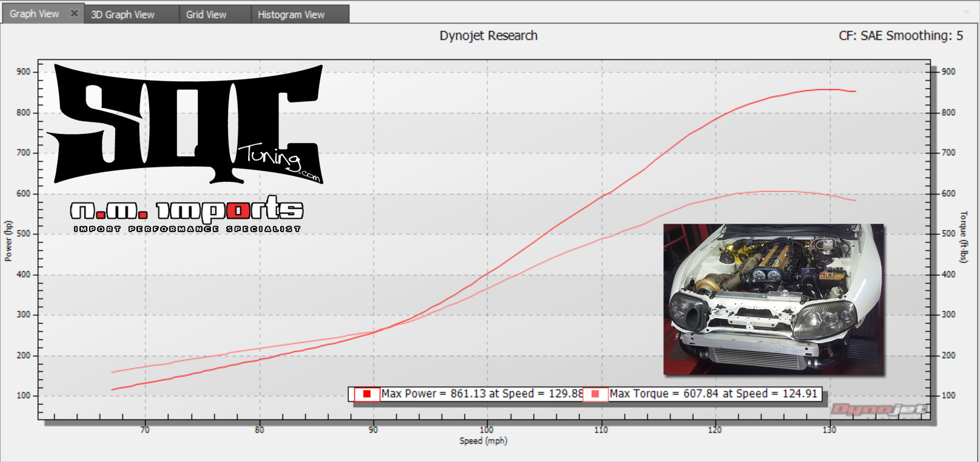
Task: Click the CF: SAE Smoothing: 5 label
Action: (901, 36)
